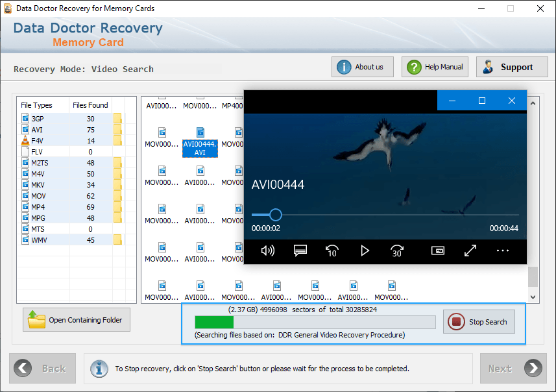The image size is (556, 392).
Task: Go to the Next step
Action: 513,368
